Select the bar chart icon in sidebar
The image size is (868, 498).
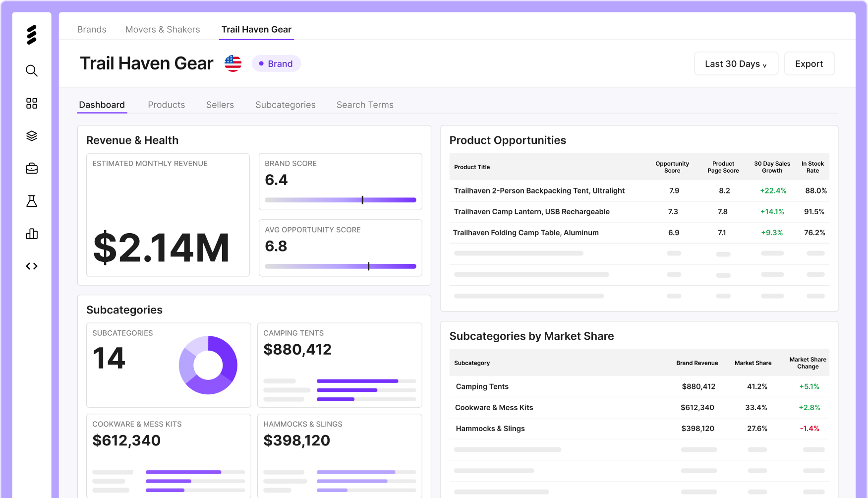pyautogui.click(x=32, y=234)
